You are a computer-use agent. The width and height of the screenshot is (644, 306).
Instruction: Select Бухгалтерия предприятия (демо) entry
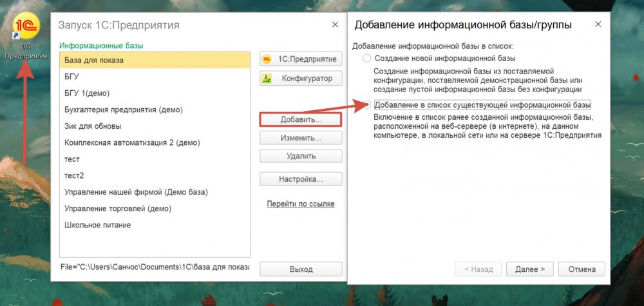point(155,110)
